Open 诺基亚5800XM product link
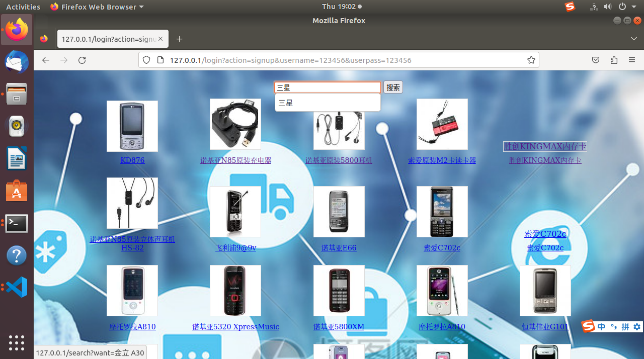The image size is (644, 359). point(339,327)
